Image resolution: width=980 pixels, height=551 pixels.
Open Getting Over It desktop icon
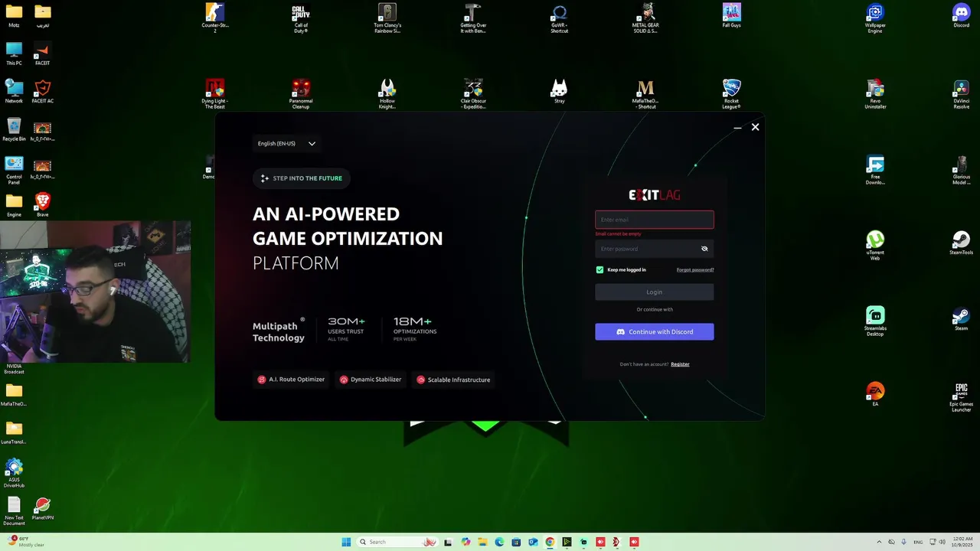click(x=473, y=18)
